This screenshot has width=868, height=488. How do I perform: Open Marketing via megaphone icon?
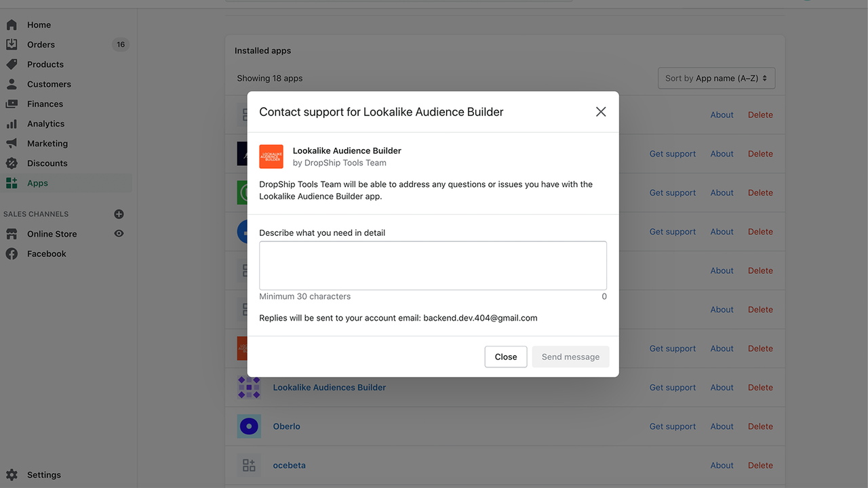point(12,144)
